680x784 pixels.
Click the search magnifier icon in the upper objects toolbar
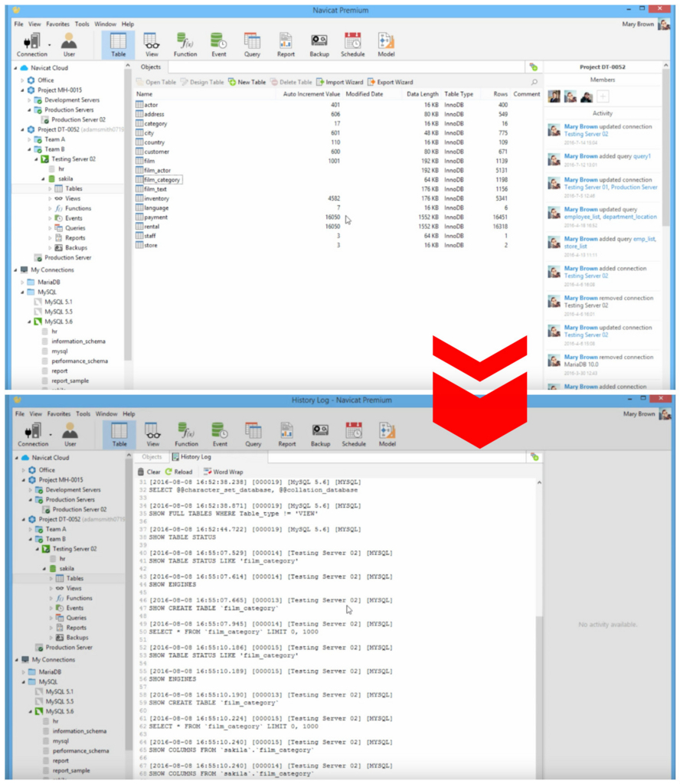pyautogui.click(x=534, y=82)
